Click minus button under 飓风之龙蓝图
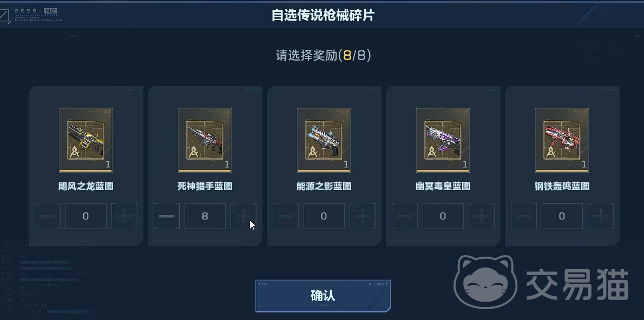 click(x=47, y=216)
